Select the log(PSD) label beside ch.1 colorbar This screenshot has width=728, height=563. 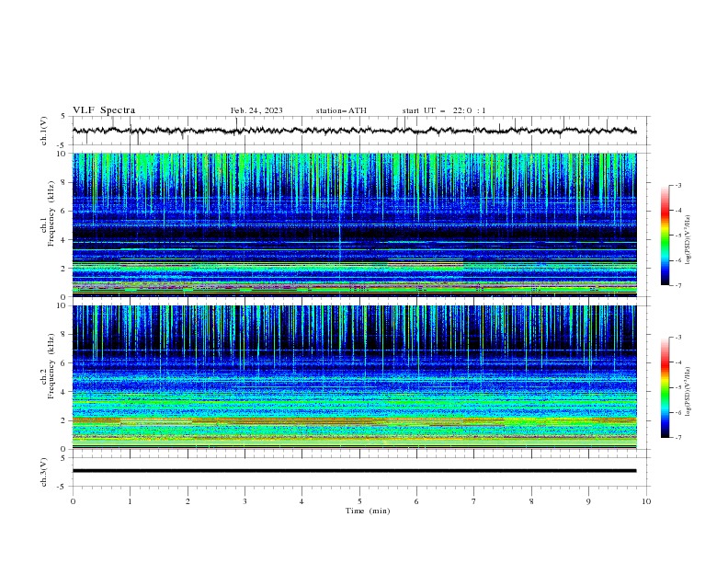[x=688, y=240]
